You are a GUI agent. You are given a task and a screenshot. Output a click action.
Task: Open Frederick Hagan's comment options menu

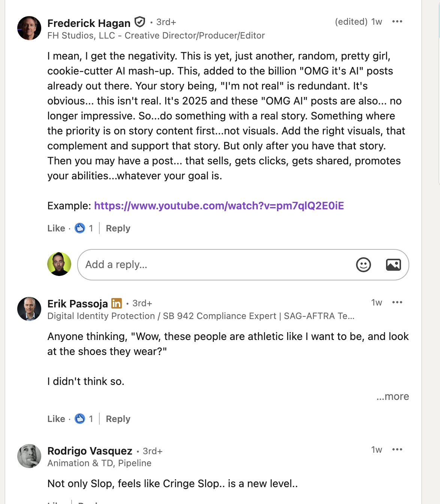tap(397, 22)
